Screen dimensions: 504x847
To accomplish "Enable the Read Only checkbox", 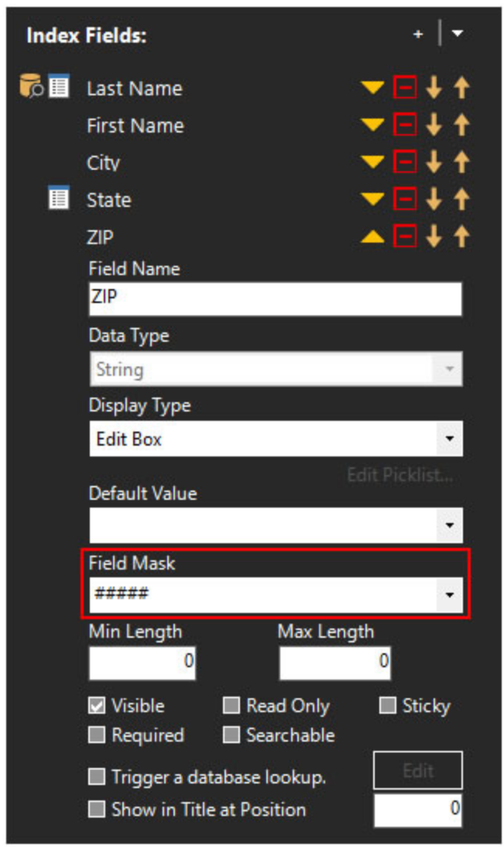I will pos(231,705).
